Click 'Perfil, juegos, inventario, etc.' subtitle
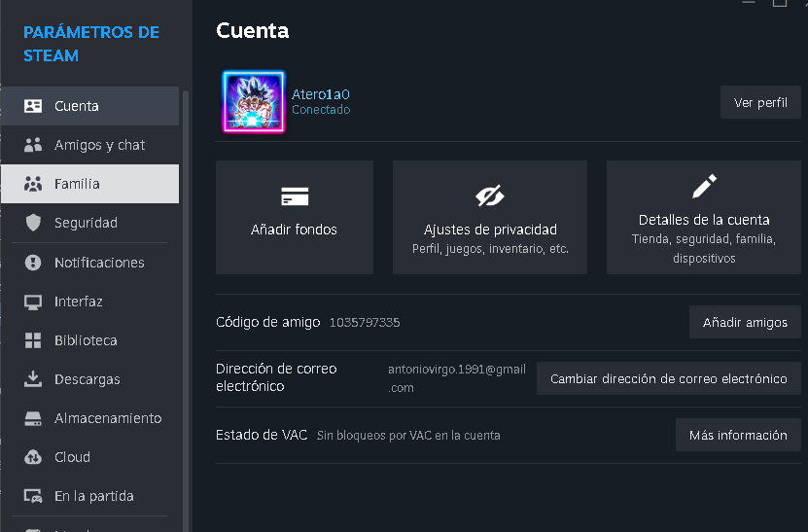The height and width of the screenshot is (532, 808). (490, 249)
